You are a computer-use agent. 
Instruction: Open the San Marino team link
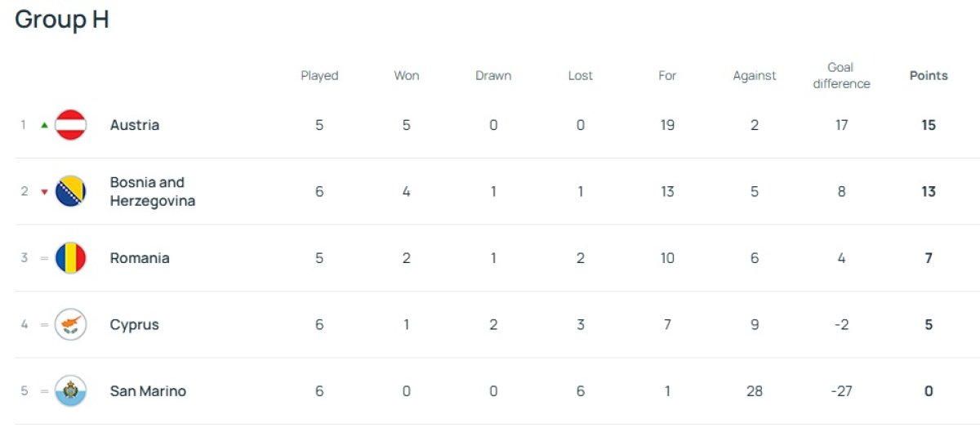pos(148,391)
